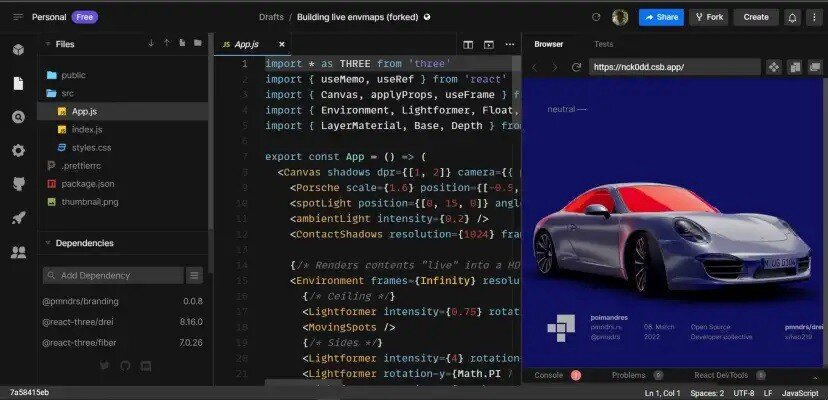Screen dimensions: 828x400
Task: Expand the public folder
Action: (x=72, y=75)
